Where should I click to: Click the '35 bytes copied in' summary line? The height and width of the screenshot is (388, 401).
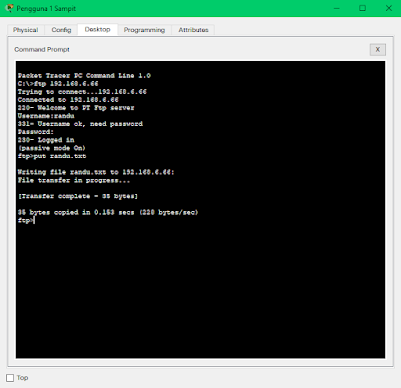(x=108, y=212)
